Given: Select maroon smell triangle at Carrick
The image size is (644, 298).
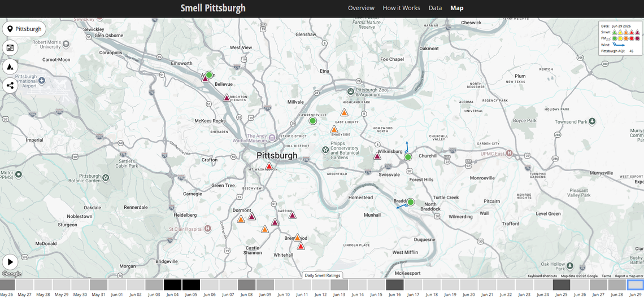Looking at the screenshot, I should click(x=292, y=215).
